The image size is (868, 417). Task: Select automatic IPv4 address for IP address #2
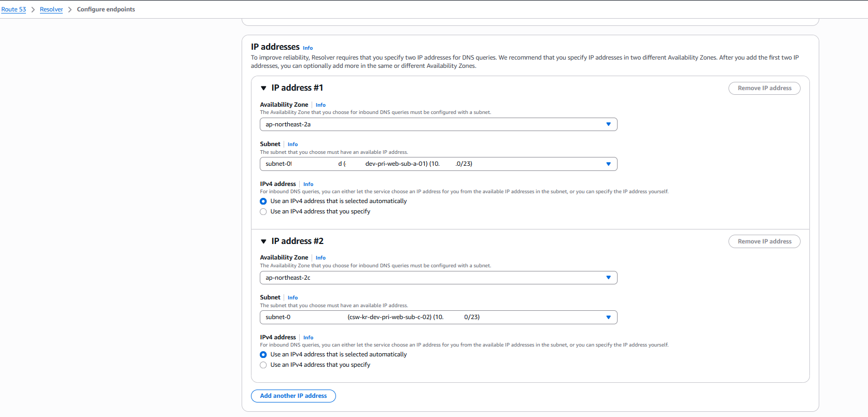(263, 355)
